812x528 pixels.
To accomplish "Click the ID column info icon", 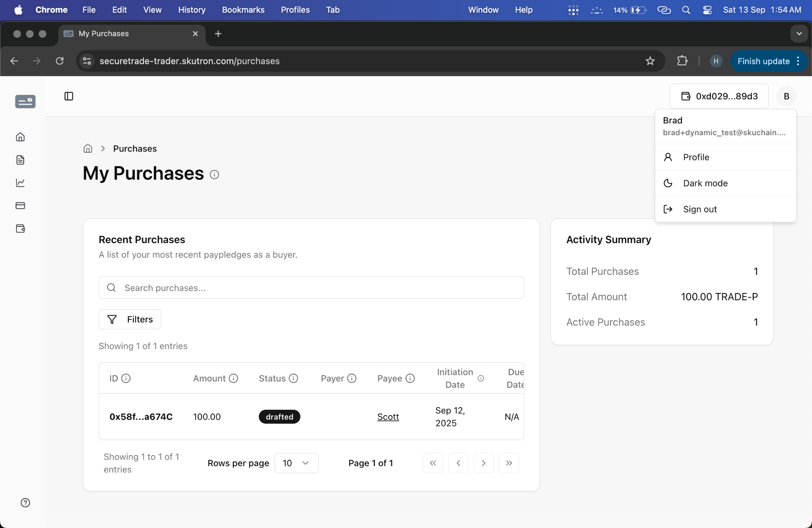I will click(x=126, y=378).
